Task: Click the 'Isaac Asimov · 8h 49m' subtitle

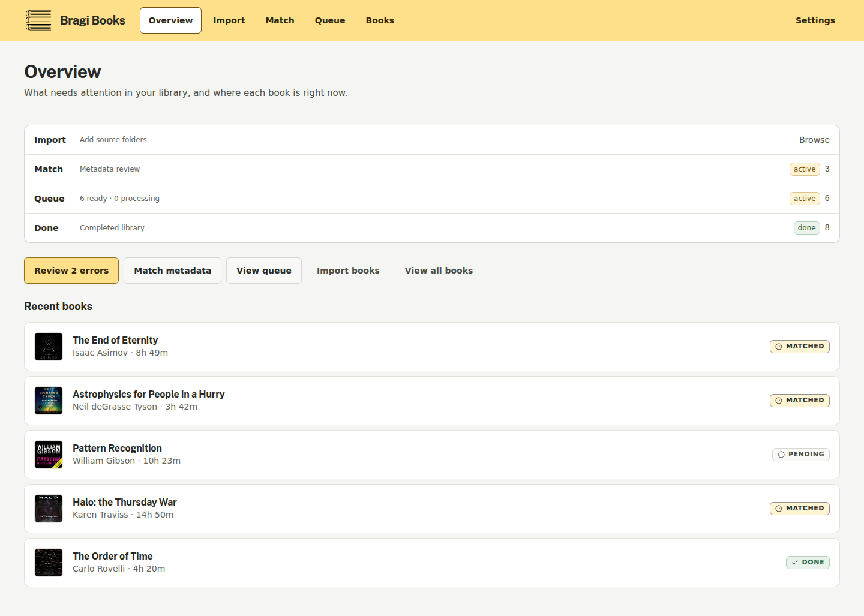Action: click(x=120, y=353)
